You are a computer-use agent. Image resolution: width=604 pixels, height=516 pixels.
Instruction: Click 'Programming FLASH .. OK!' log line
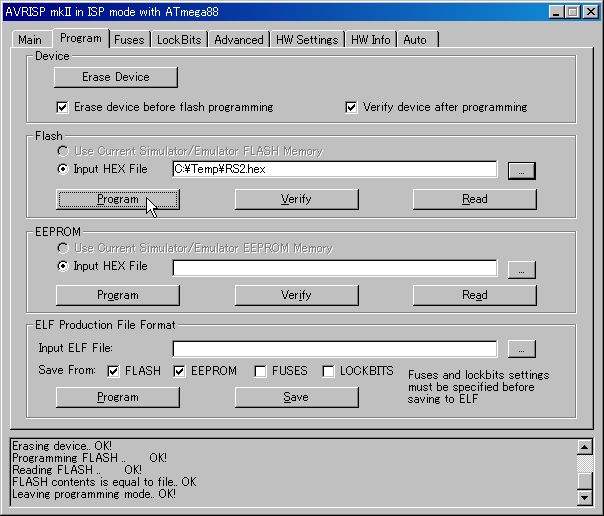[89, 458]
